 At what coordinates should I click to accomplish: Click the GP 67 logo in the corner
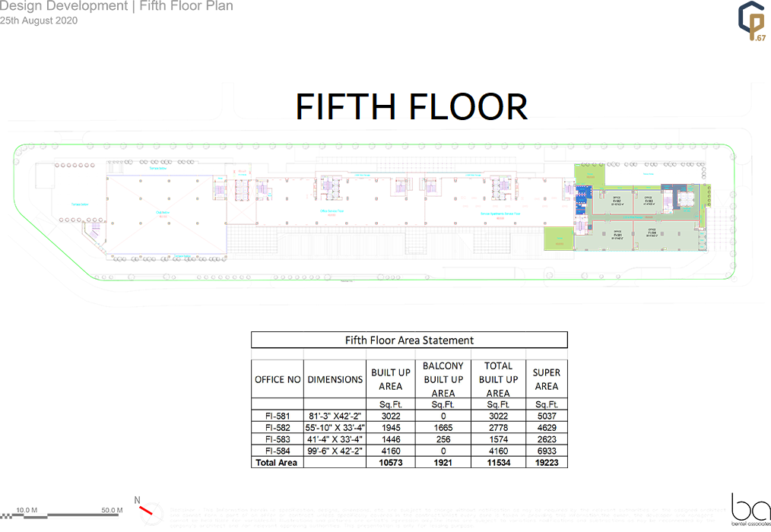pyautogui.click(x=751, y=22)
